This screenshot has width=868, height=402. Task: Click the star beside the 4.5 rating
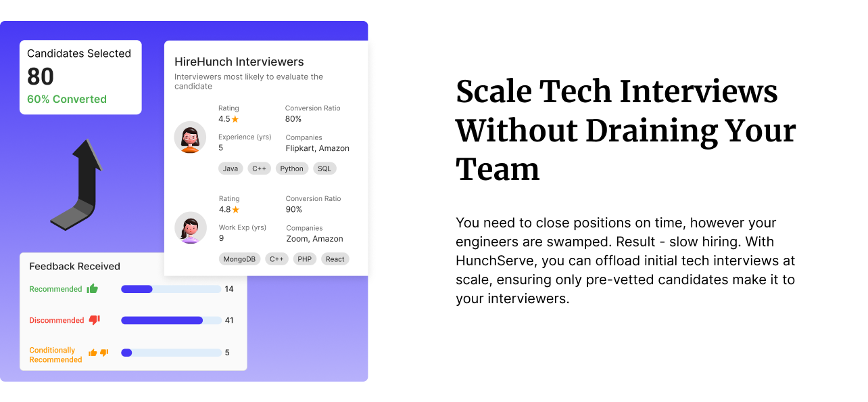pyautogui.click(x=235, y=119)
